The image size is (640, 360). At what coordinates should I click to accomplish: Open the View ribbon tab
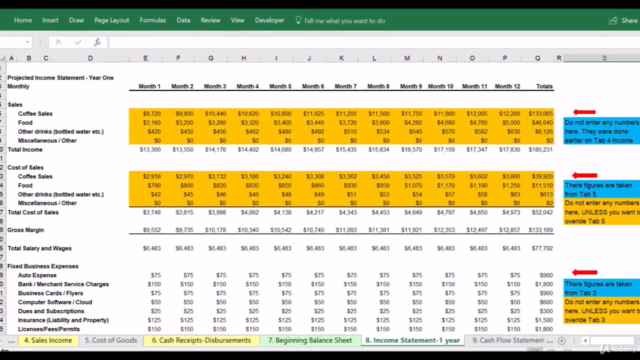[x=238, y=20]
